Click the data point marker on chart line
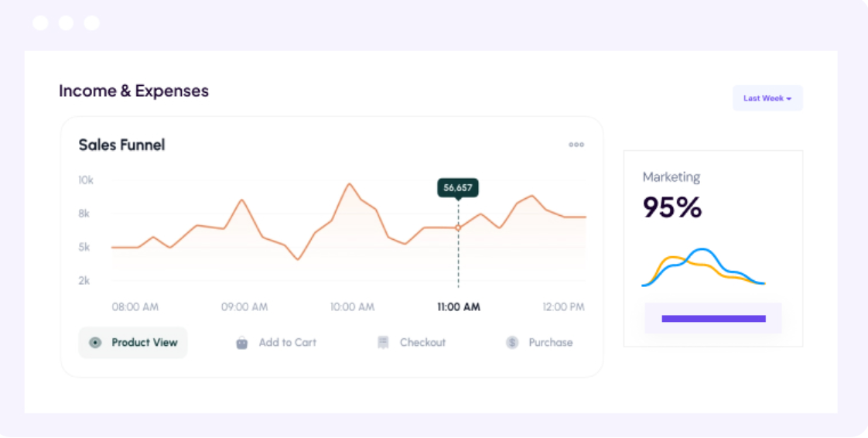The width and height of the screenshot is (868, 438). [x=458, y=228]
